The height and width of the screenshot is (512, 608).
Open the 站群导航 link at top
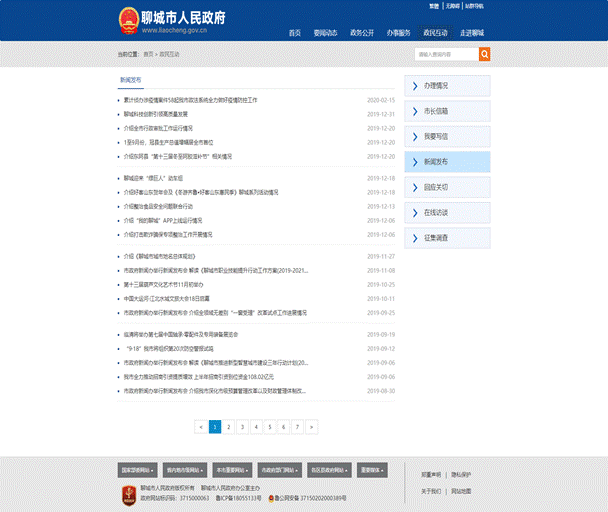[x=474, y=6]
